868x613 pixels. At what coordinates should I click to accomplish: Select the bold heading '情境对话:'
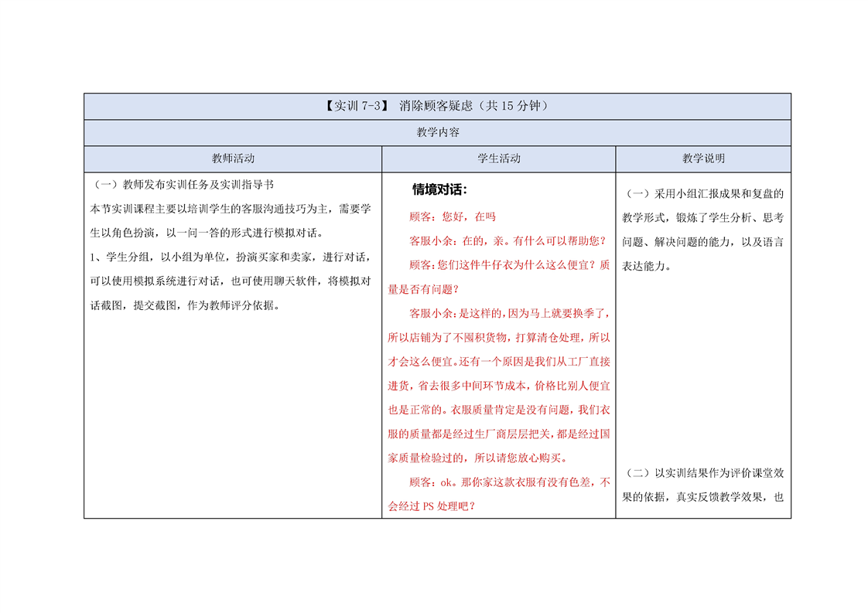439,189
